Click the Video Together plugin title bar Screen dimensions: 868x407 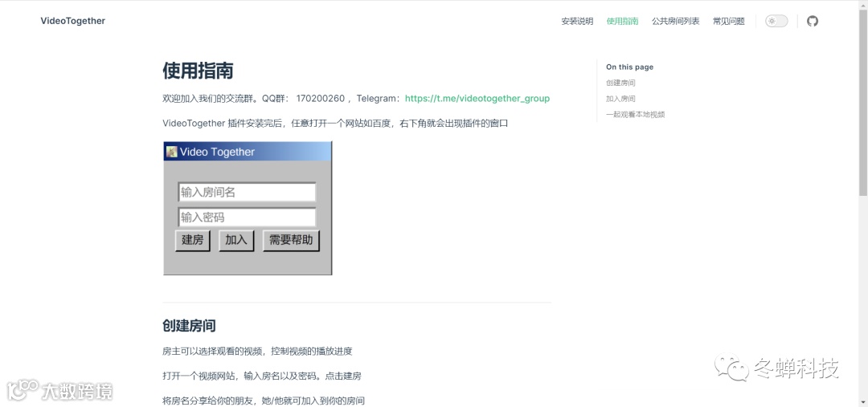(248, 152)
